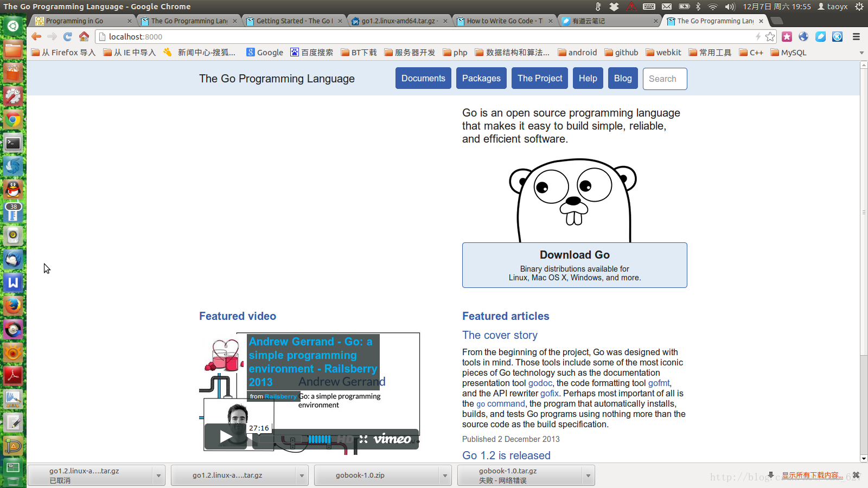Click the Railsberry link on the video
Viewport: 868px width, 488px height.
280,396
